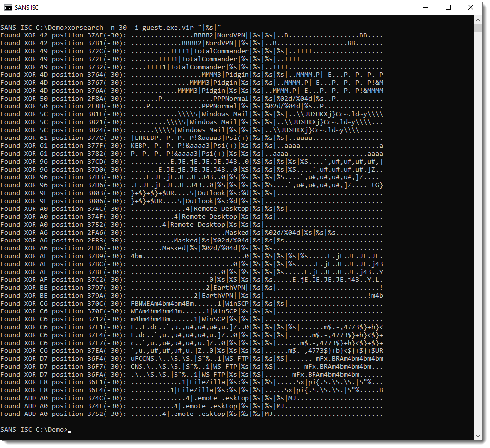Screen dimensions: 490x448
Task: Grab the vertical scrollbar thumb
Action: (478, 28)
